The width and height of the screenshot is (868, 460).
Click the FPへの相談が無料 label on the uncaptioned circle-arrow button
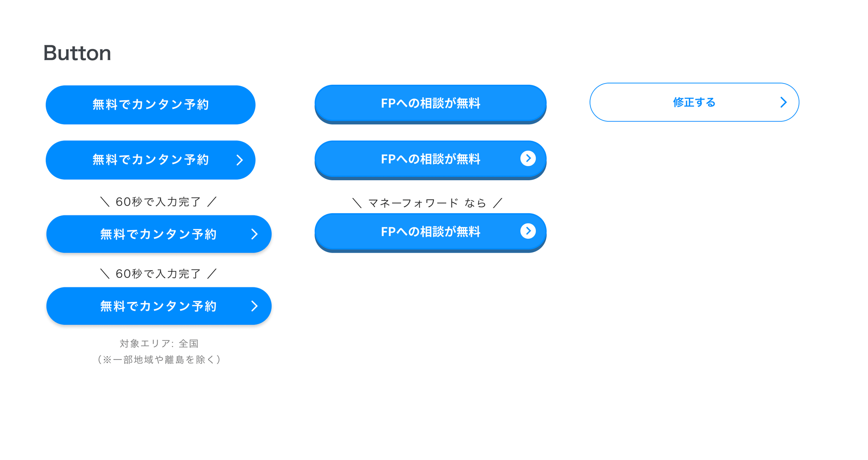430,159
